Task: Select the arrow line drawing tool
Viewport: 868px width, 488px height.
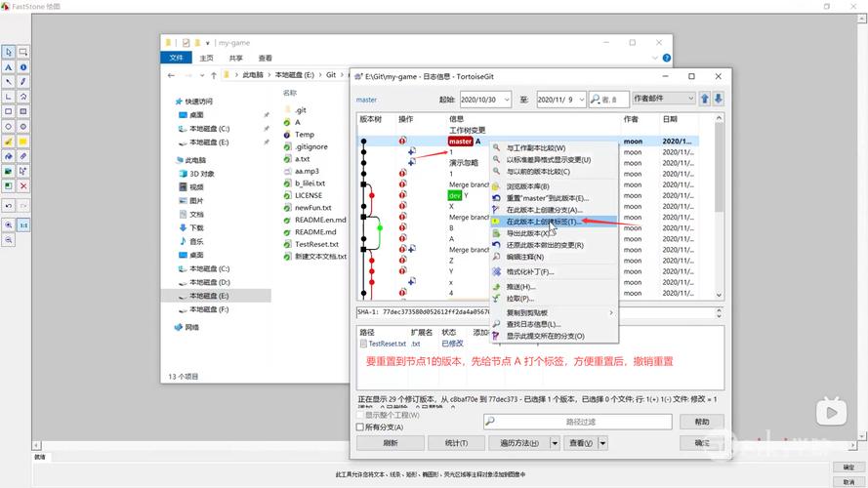Action: click(x=9, y=82)
